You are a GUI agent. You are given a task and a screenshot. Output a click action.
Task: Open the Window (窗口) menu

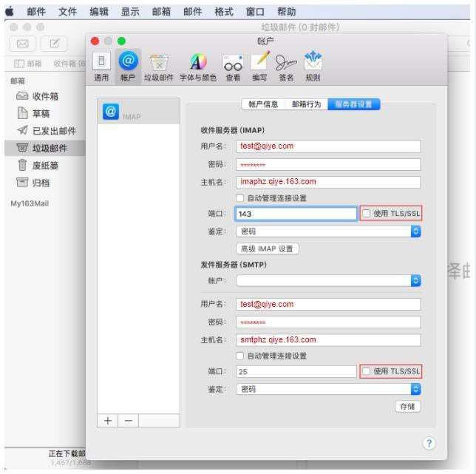(255, 12)
